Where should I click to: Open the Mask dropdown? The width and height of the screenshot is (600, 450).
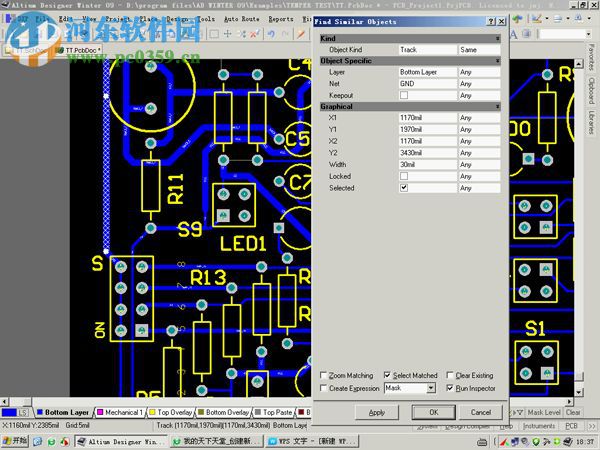[431, 388]
